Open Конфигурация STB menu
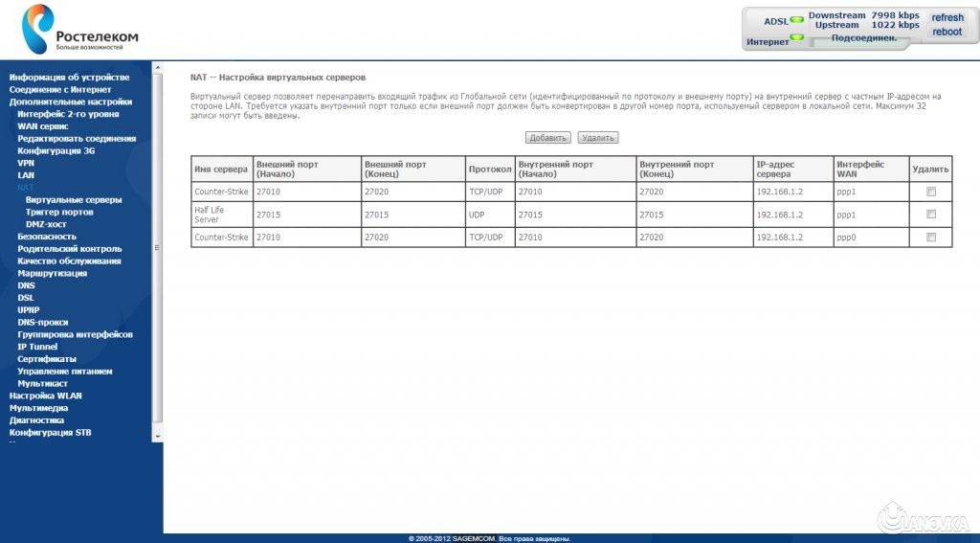This screenshot has height=543, width=980. pyautogui.click(x=50, y=432)
